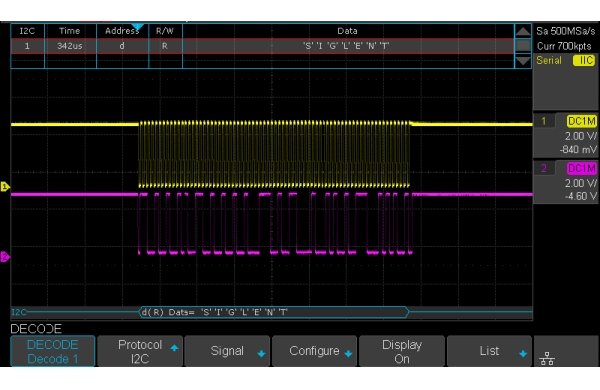Screen dimensions: 600x390
Task: Click channel 1 offset -840 mV value
Action: pos(578,150)
